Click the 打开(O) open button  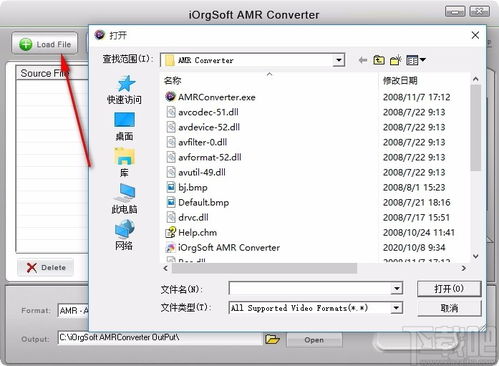pos(449,289)
